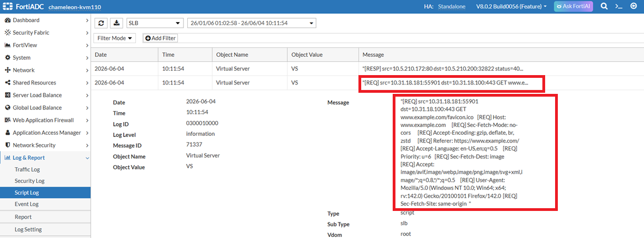Expand the Dashboard menu chevron
The image size is (644, 238).
click(x=87, y=20)
